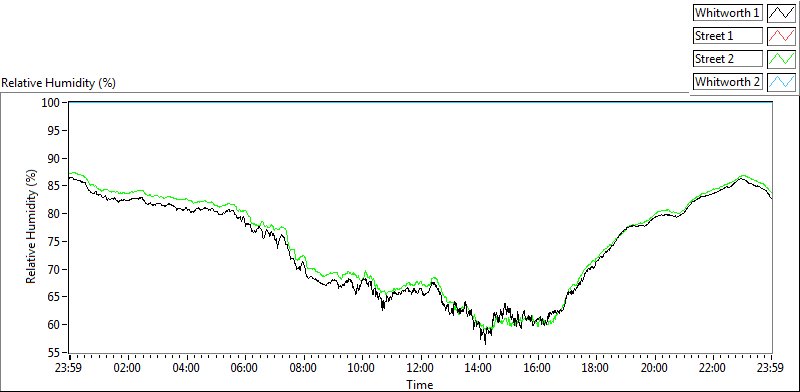Click the Street 1 red plot icon
The width and height of the screenshot is (800, 392).
pyautogui.click(x=782, y=36)
